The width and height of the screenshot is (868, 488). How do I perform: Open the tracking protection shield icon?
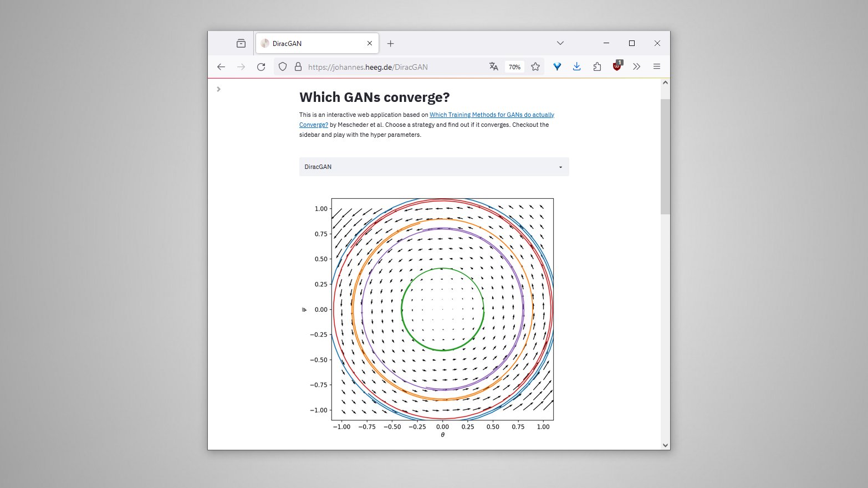tap(283, 67)
